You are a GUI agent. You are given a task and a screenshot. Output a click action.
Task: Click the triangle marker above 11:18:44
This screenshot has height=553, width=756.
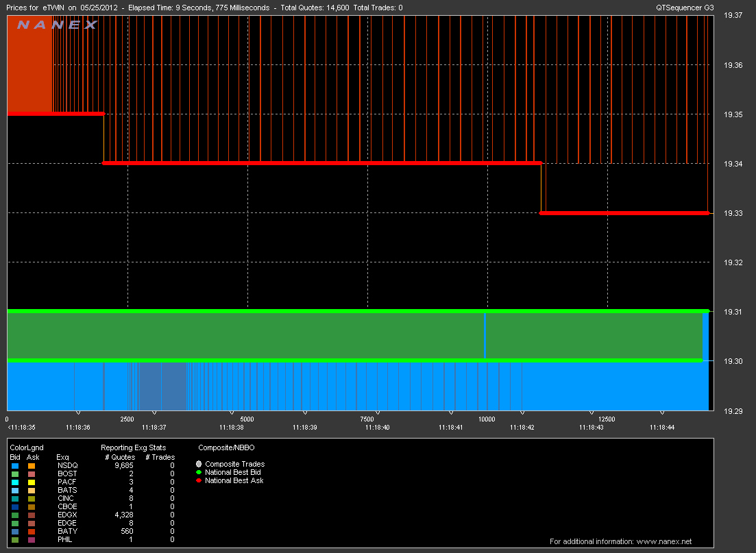pos(663,413)
